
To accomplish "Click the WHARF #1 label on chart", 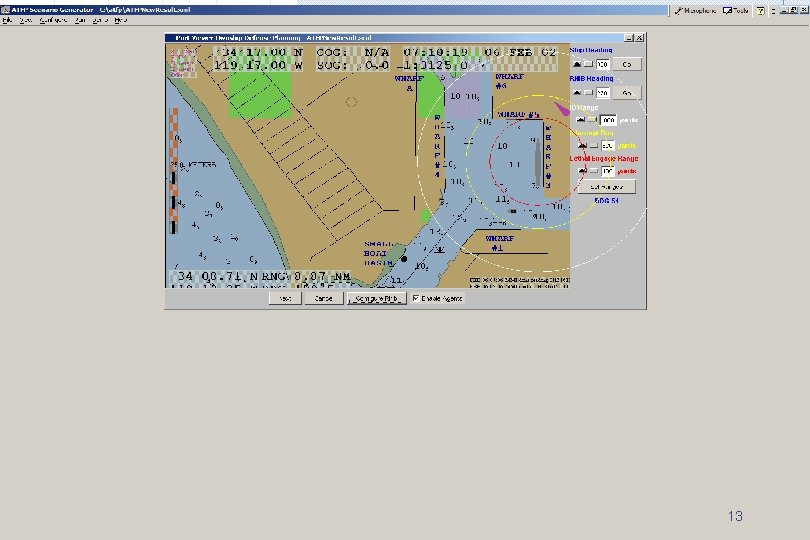I will point(499,243).
